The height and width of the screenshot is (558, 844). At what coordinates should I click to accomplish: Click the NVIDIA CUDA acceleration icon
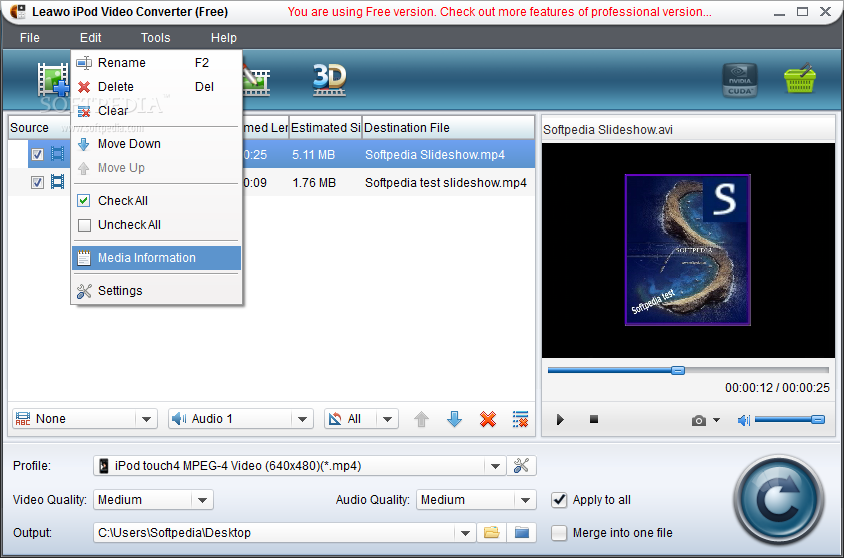pyautogui.click(x=740, y=81)
